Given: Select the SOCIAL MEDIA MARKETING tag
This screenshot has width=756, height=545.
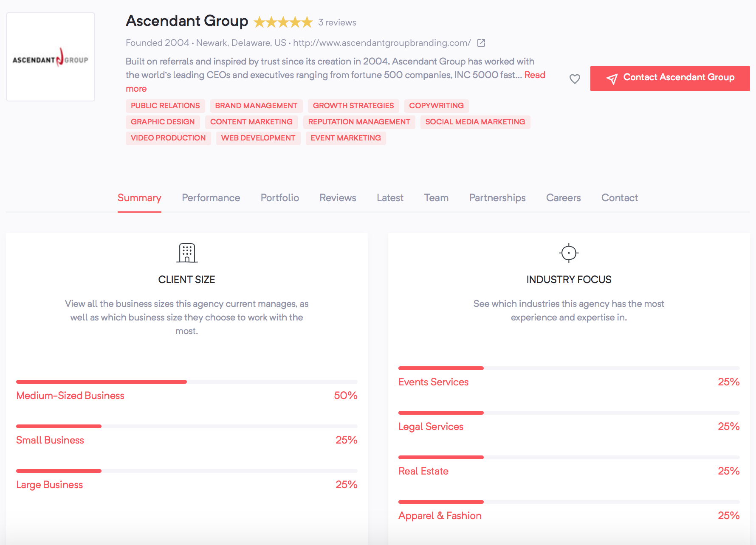Looking at the screenshot, I should [475, 122].
